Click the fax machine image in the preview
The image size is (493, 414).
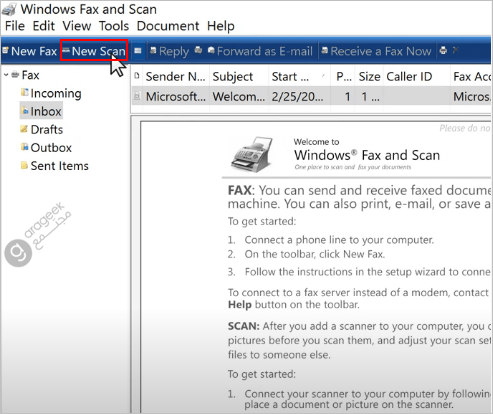[252, 154]
